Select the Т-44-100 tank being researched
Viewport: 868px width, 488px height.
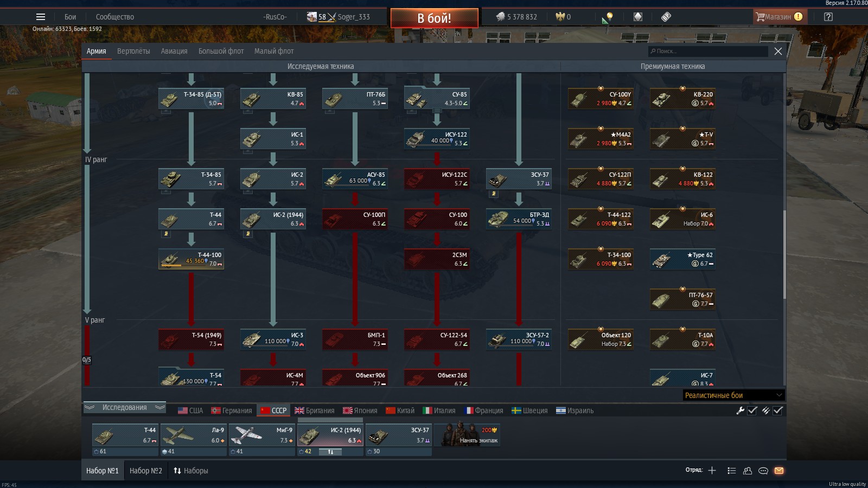191,259
